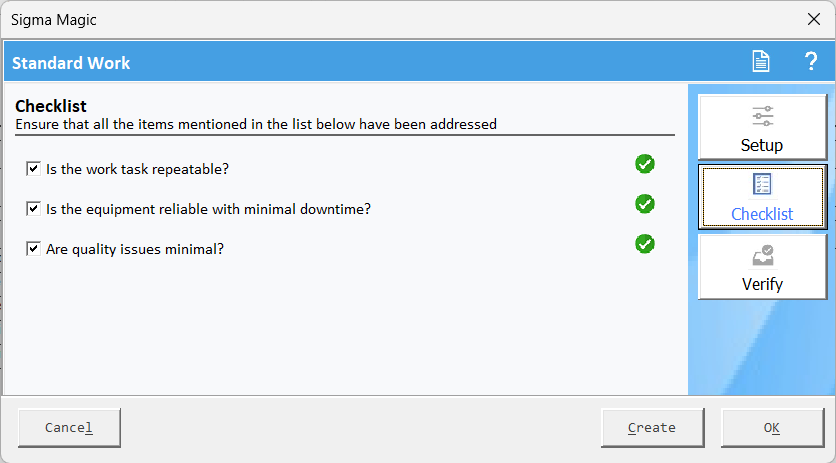Switch to the Verify tab label
836x463 pixels.
(762, 284)
